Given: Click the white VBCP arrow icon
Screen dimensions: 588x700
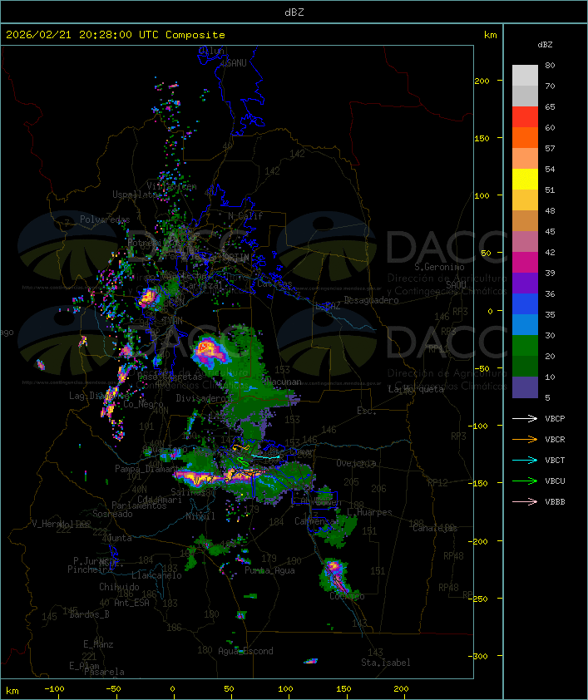Looking at the screenshot, I should (525, 418).
